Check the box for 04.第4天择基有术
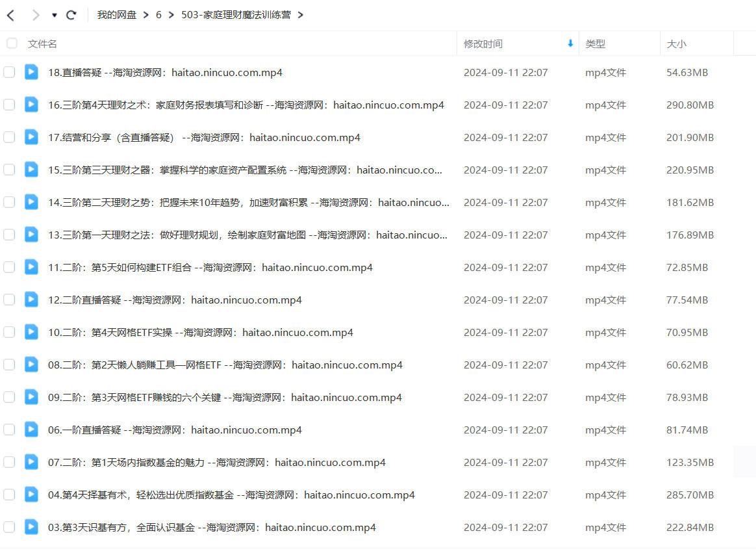Viewport: 756px width, 555px height. point(9,494)
